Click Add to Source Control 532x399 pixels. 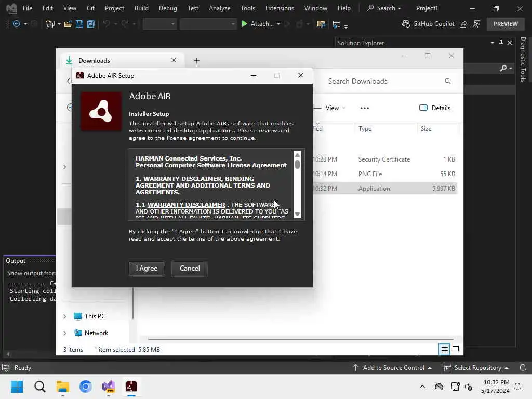[392, 368]
